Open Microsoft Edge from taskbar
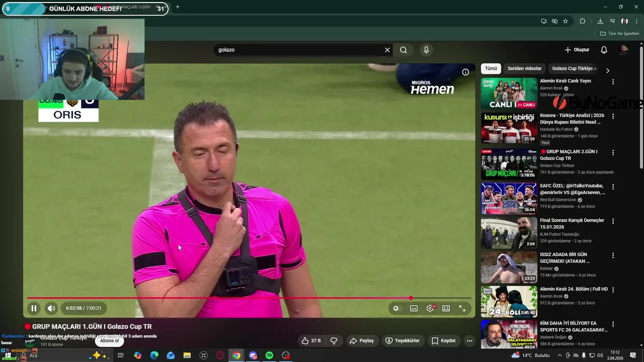This screenshot has width=644, height=362. (x=154, y=355)
